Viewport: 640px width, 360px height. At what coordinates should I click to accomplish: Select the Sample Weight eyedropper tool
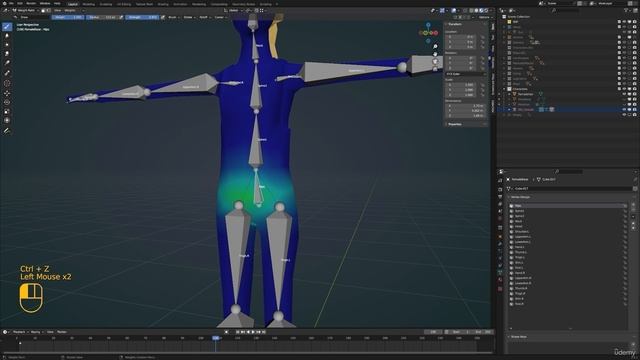point(7,73)
